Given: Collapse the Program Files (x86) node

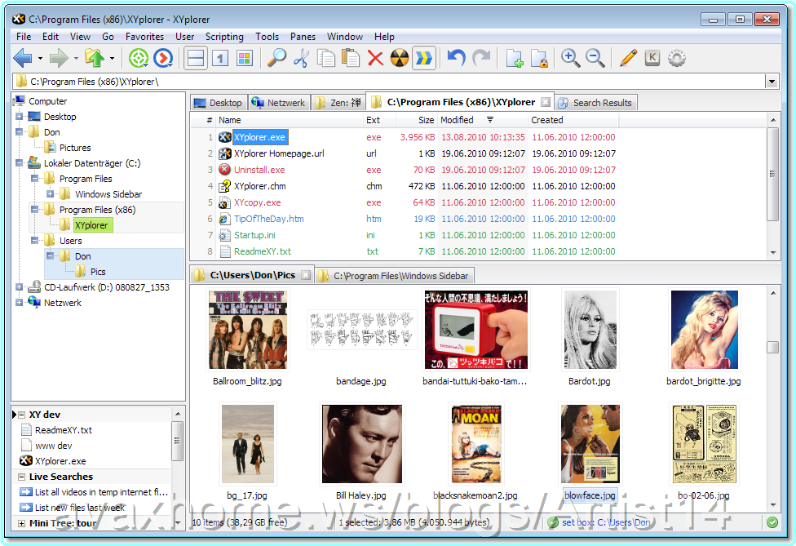Looking at the screenshot, I should (35, 210).
